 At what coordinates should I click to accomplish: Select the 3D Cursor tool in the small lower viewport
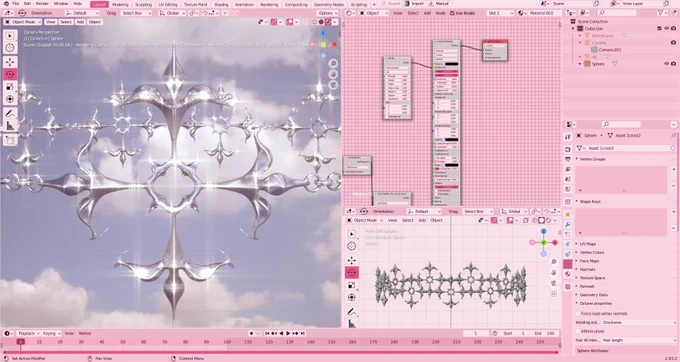point(352,246)
